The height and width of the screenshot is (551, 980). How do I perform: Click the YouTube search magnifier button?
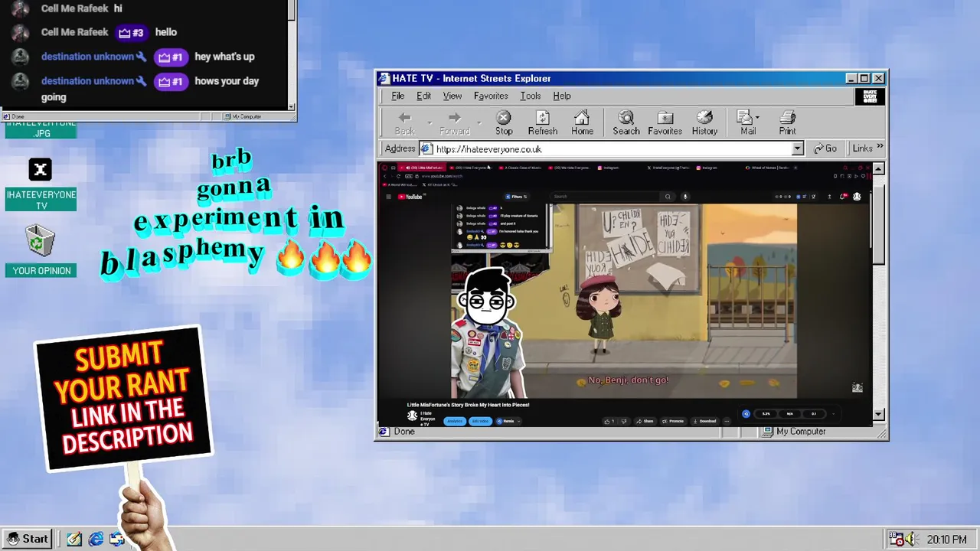click(668, 197)
